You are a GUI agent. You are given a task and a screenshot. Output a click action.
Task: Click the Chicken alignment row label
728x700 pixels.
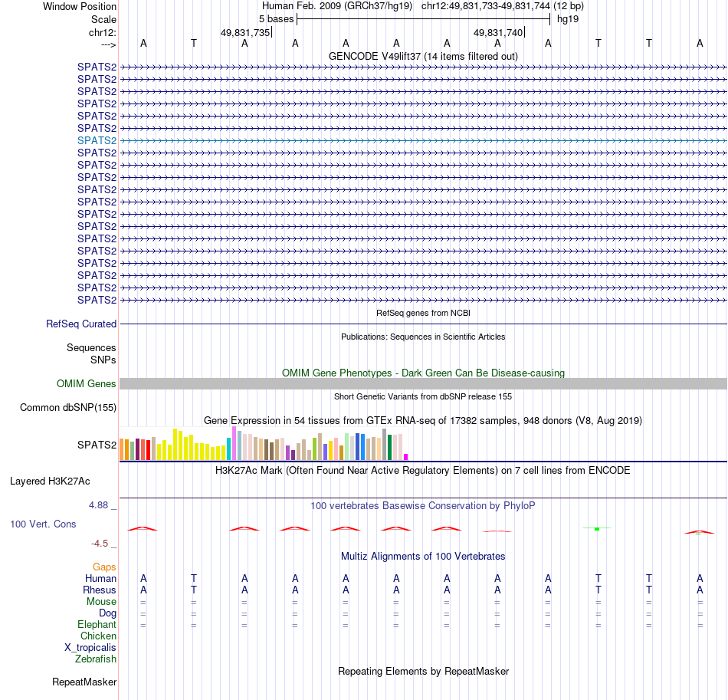(x=98, y=636)
